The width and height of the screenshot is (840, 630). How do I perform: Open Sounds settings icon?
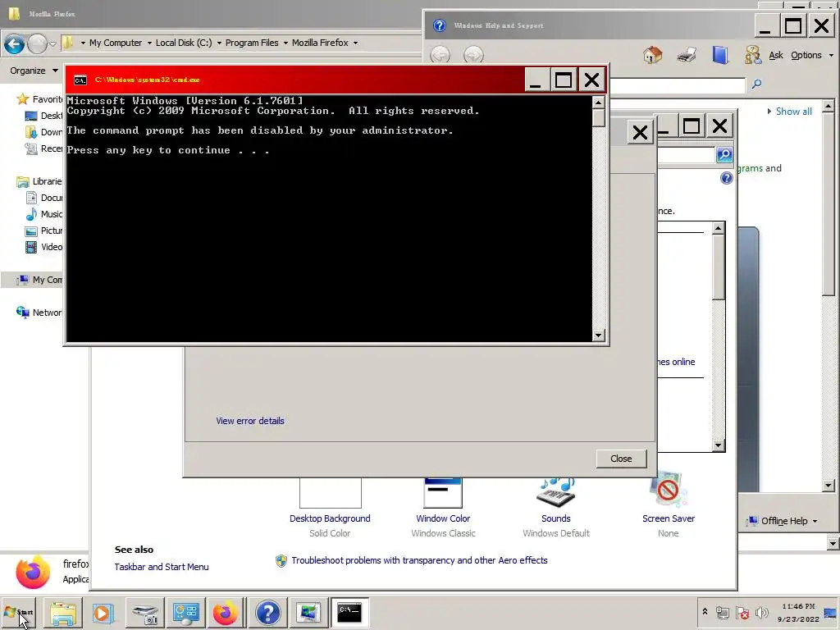point(556,492)
